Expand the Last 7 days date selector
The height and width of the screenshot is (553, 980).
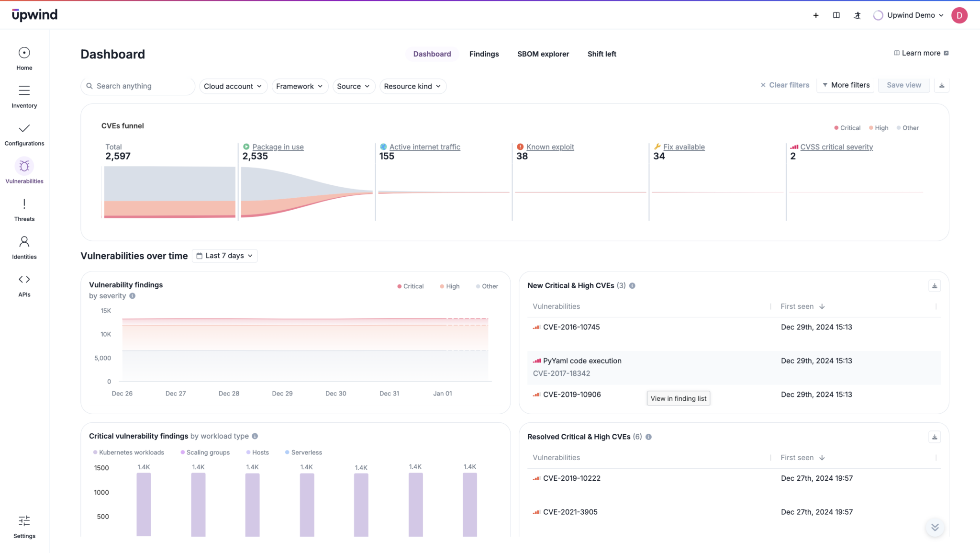point(224,255)
